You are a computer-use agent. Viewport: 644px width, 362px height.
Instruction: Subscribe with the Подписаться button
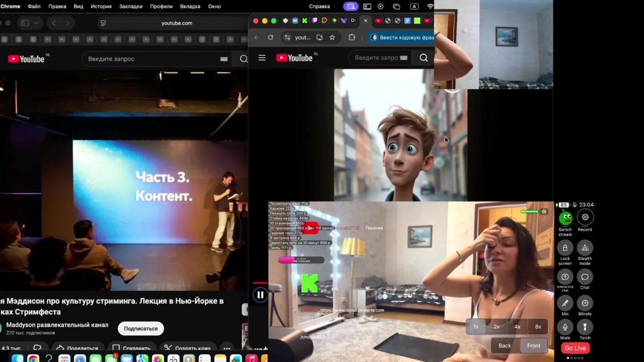[141, 328]
